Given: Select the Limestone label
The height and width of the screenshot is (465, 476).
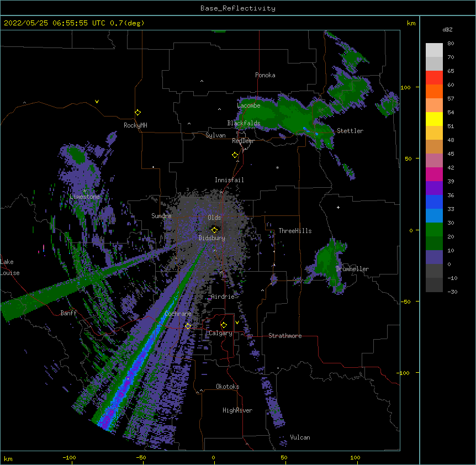Looking at the screenshot, I should click(84, 197).
